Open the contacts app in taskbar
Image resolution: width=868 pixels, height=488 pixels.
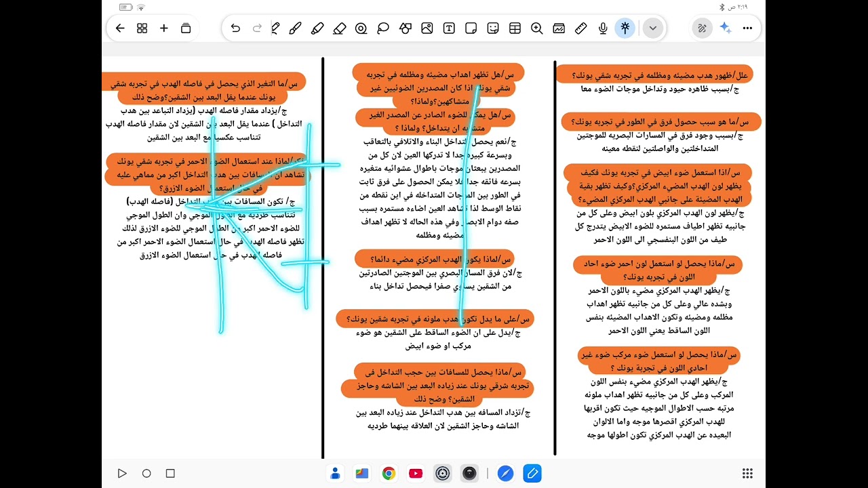click(x=335, y=473)
